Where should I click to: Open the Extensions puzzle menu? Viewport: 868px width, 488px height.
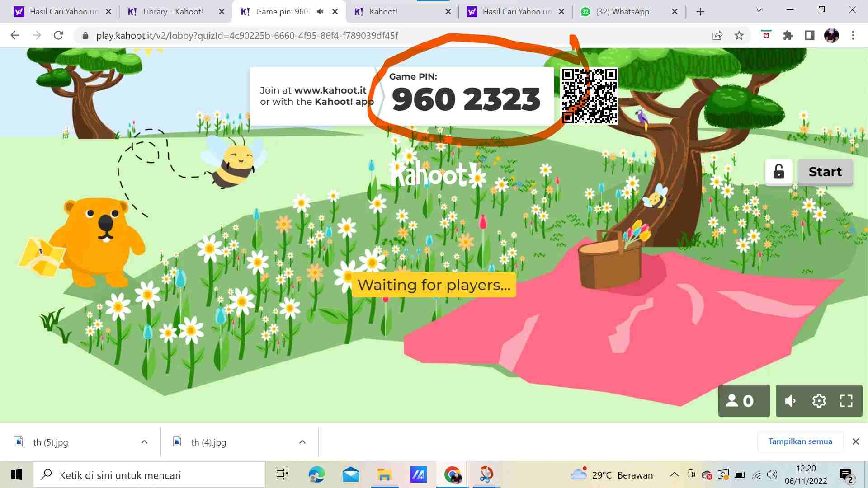click(x=788, y=35)
